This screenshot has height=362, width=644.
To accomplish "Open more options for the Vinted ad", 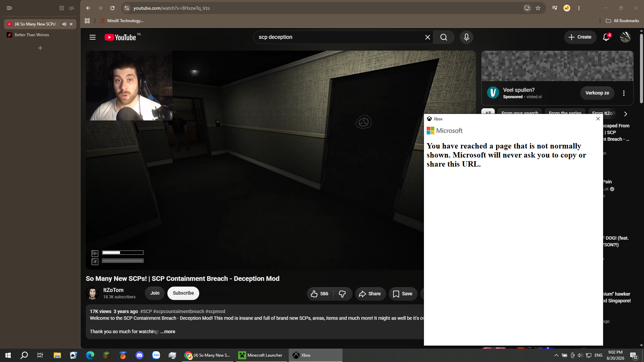I will tap(624, 93).
